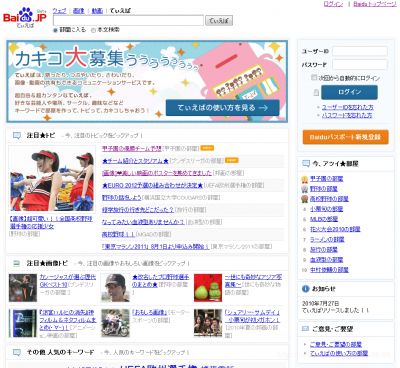This screenshot has height=368, width=400.
Task: Click the パスワード input field
Action: coord(360,64)
